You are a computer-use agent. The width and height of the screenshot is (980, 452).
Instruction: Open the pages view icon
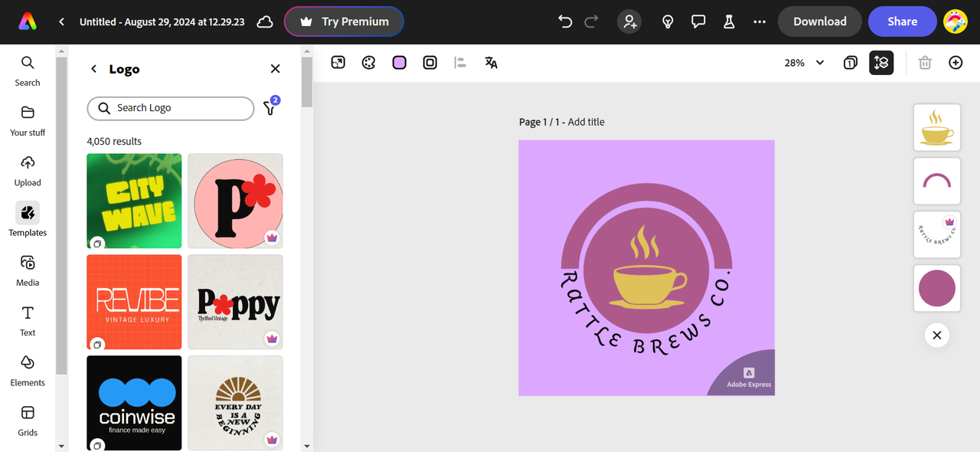850,63
